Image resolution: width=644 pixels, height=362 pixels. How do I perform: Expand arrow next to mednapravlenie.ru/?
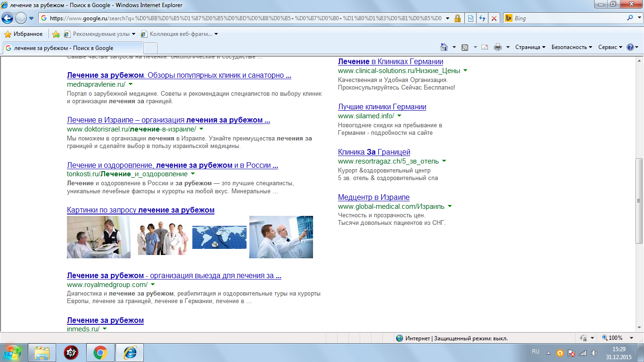tap(131, 84)
